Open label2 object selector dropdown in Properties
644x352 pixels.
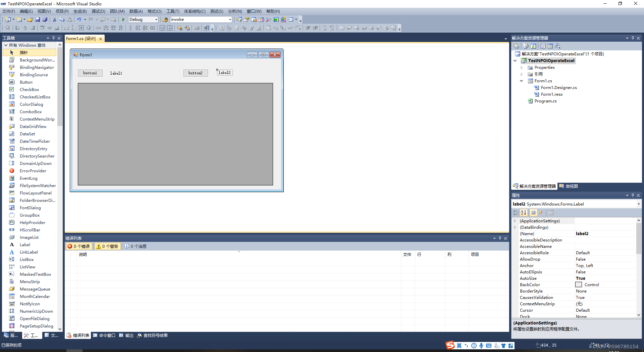click(x=638, y=204)
